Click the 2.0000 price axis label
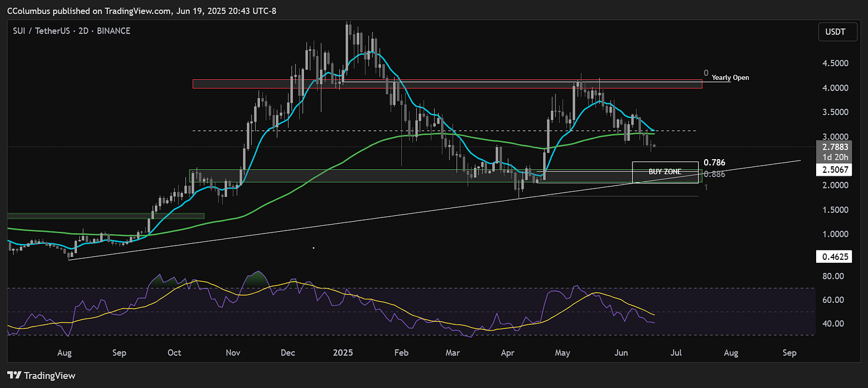 point(835,185)
